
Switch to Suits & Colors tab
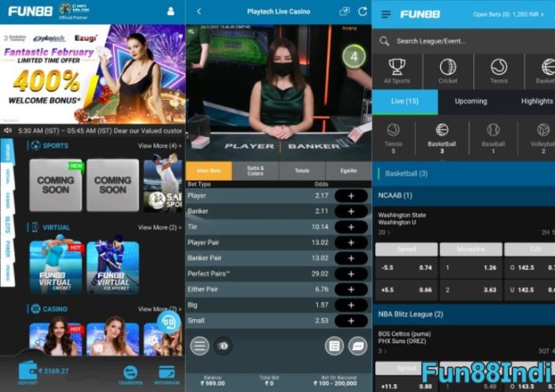click(x=255, y=171)
